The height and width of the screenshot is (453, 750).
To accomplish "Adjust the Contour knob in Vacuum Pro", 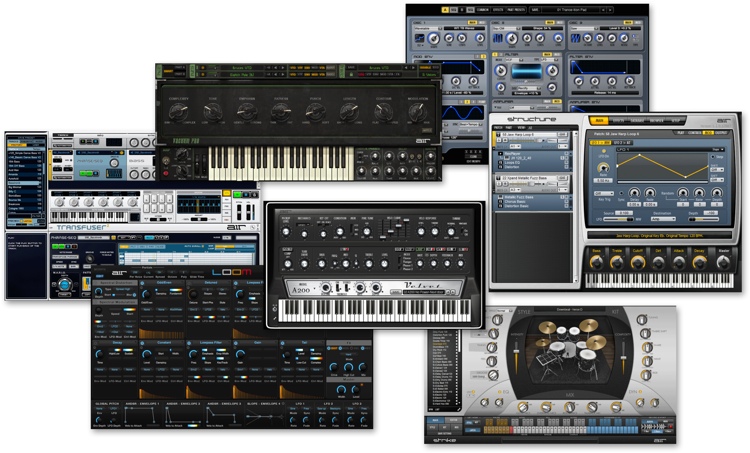I will coord(384,113).
